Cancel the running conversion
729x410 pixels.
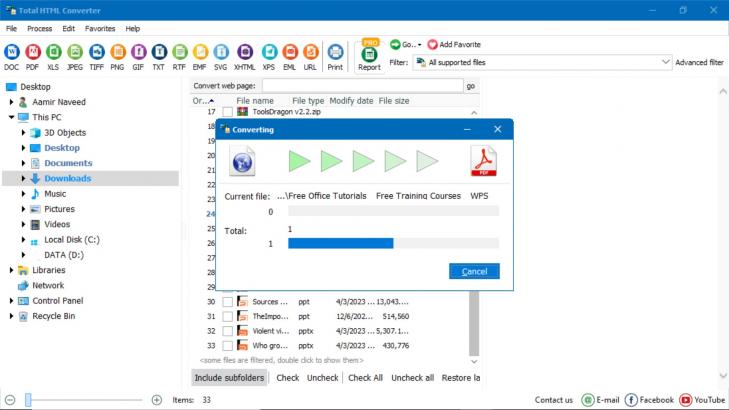[474, 271]
